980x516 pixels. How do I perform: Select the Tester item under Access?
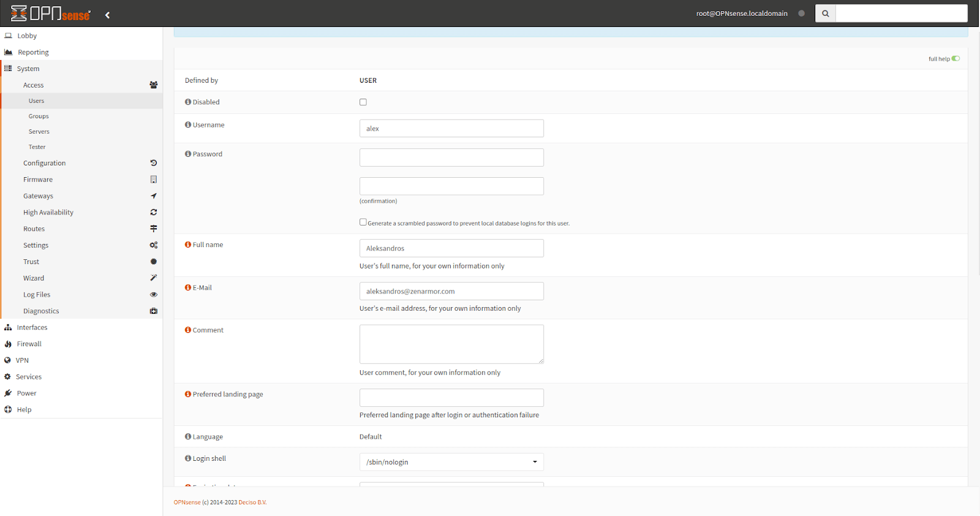pyautogui.click(x=37, y=147)
